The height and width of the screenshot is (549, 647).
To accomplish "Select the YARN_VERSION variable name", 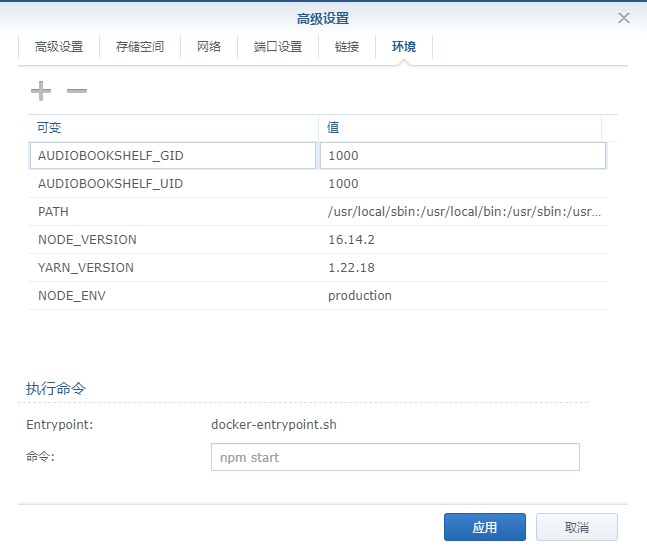I will [x=86, y=268].
